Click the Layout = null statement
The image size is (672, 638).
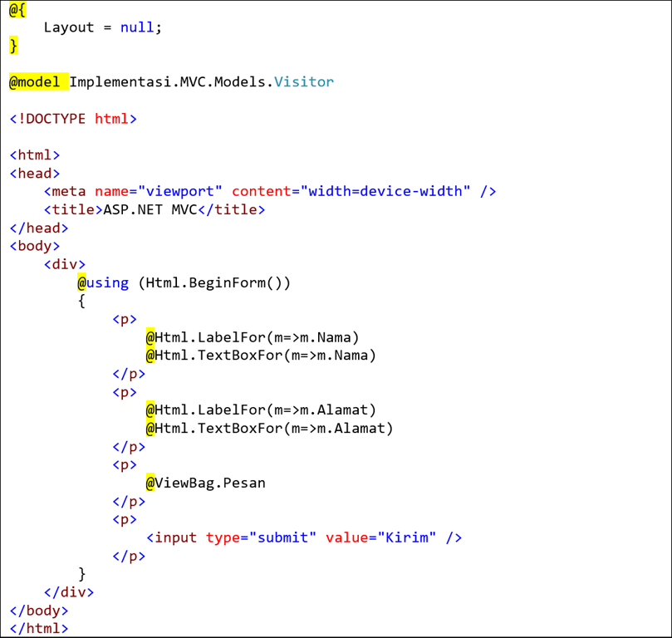pos(101,27)
